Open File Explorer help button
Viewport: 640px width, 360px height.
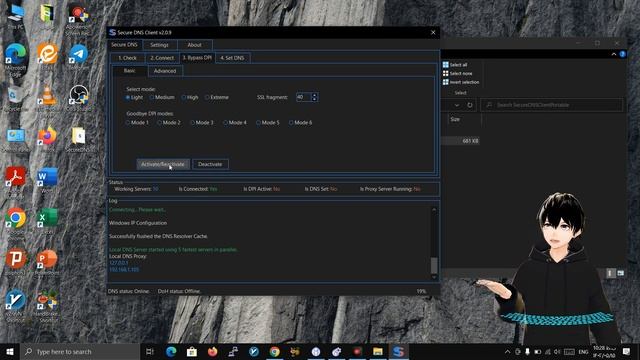pos(622,54)
